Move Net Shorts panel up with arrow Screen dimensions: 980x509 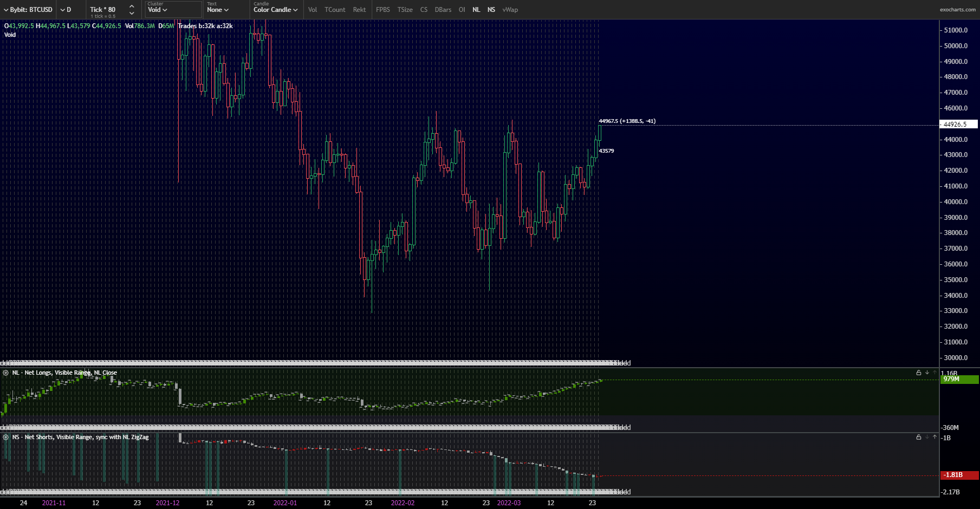[934, 437]
